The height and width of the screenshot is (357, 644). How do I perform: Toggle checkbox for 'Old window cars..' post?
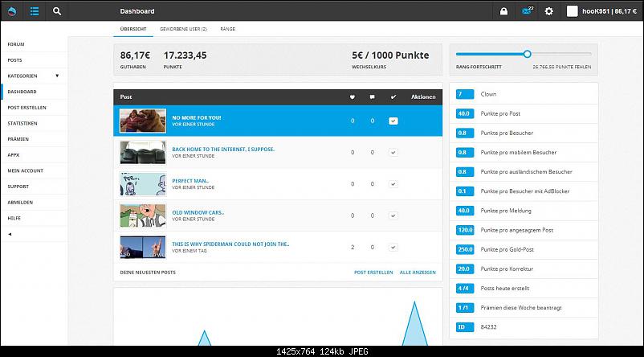393,215
